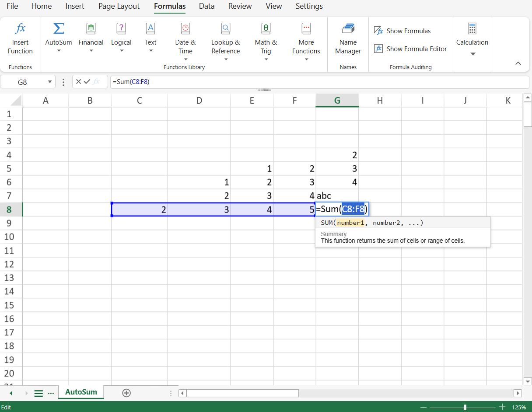Select cell G7 containing abc
The image size is (532, 412).
point(337,196)
